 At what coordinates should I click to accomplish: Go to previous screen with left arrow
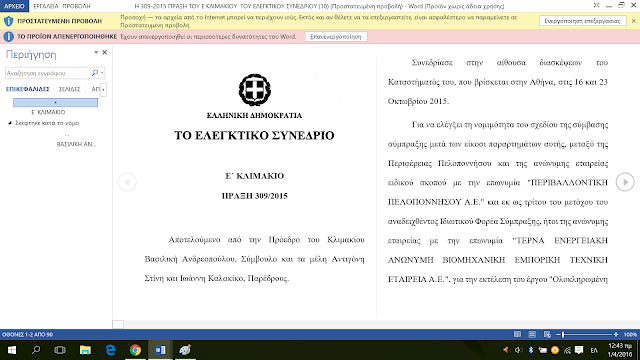tap(127, 182)
